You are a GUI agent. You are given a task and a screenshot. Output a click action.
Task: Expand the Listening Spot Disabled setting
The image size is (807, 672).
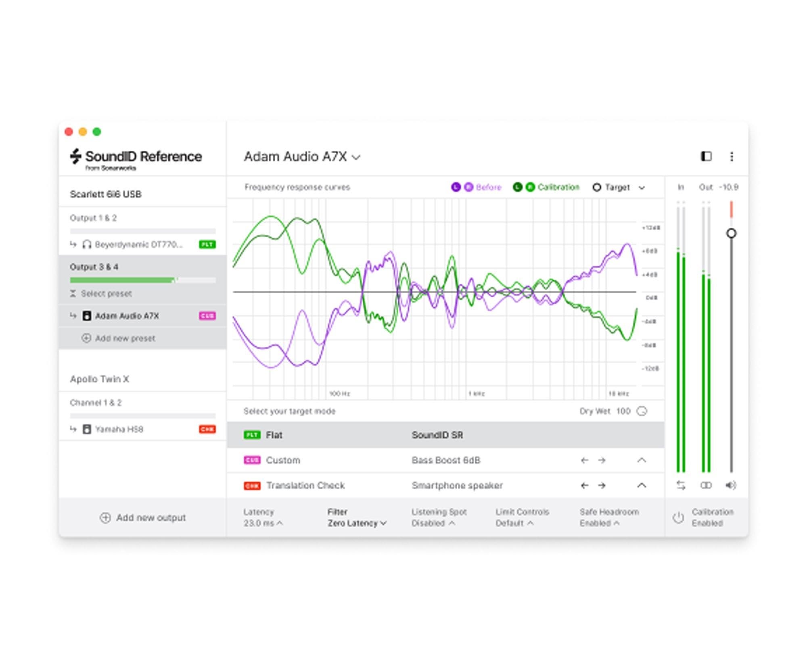click(x=439, y=518)
